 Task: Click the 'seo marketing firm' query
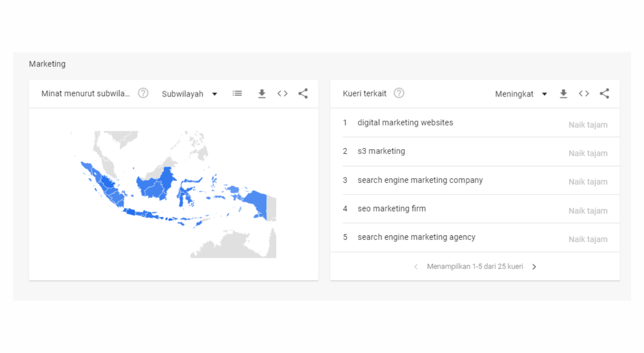(391, 209)
